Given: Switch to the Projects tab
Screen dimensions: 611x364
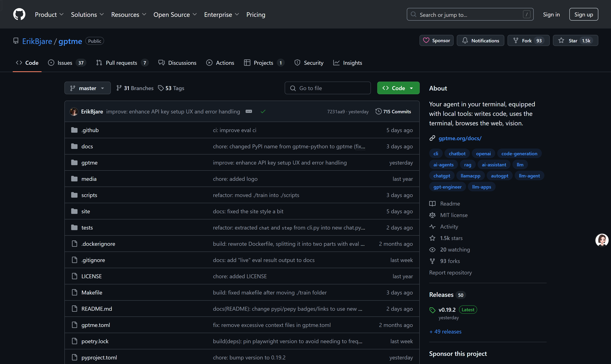Looking at the screenshot, I should [x=264, y=63].
